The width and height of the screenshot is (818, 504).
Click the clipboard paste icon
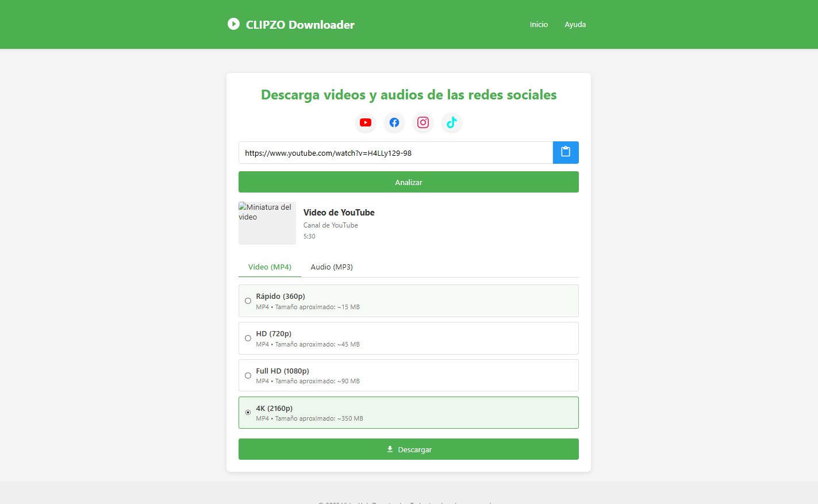[x=566, y=152]
